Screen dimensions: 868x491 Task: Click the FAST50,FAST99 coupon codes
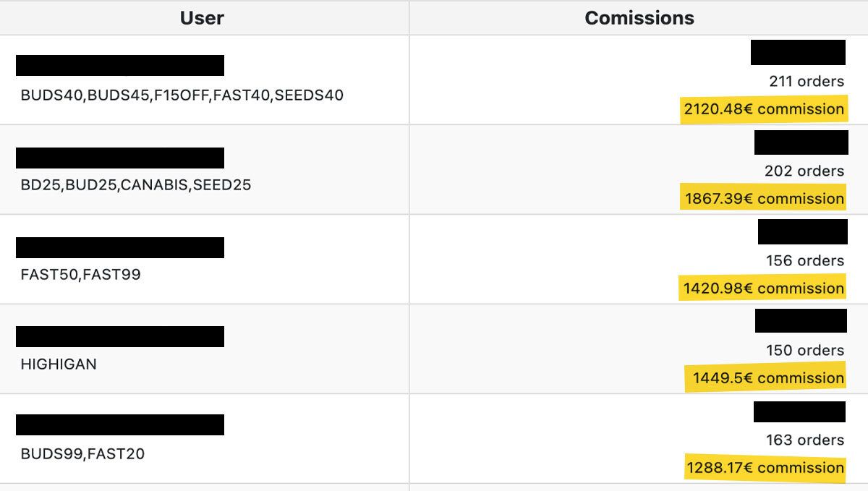pos(80,274)
